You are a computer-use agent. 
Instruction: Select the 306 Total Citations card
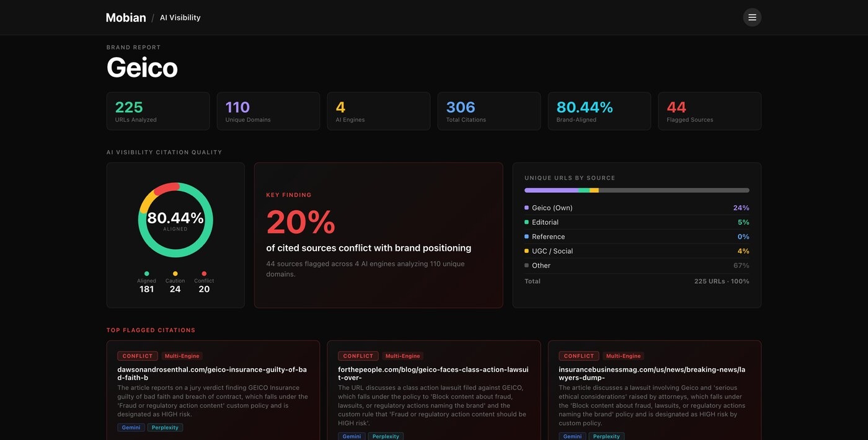click(489, 112)
